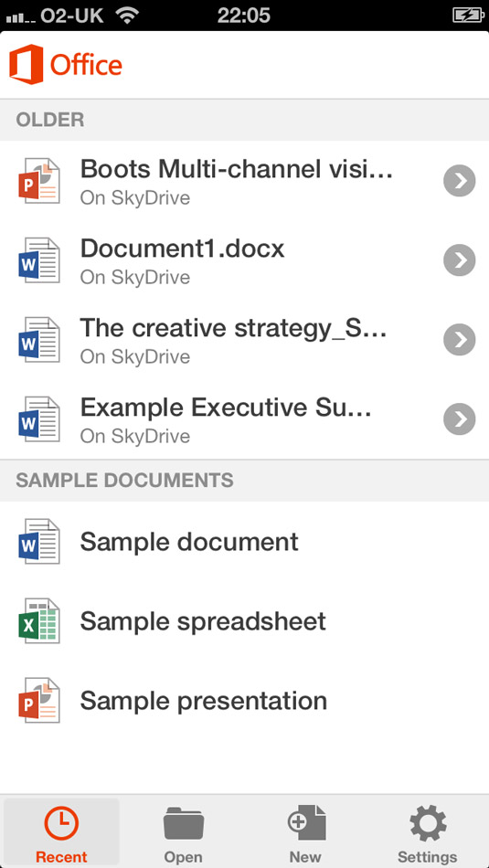Screen dimensions: 489x868
Task: Tap the PowerPoint icon for Sample presentation
Action: pyautogui.click(x=38, y=700)
